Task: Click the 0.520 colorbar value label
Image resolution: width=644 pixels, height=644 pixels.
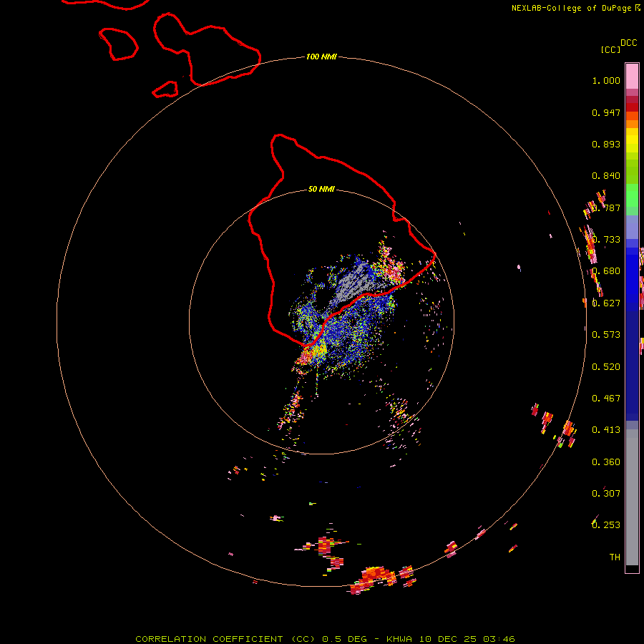Action: [x=606, y=367]
